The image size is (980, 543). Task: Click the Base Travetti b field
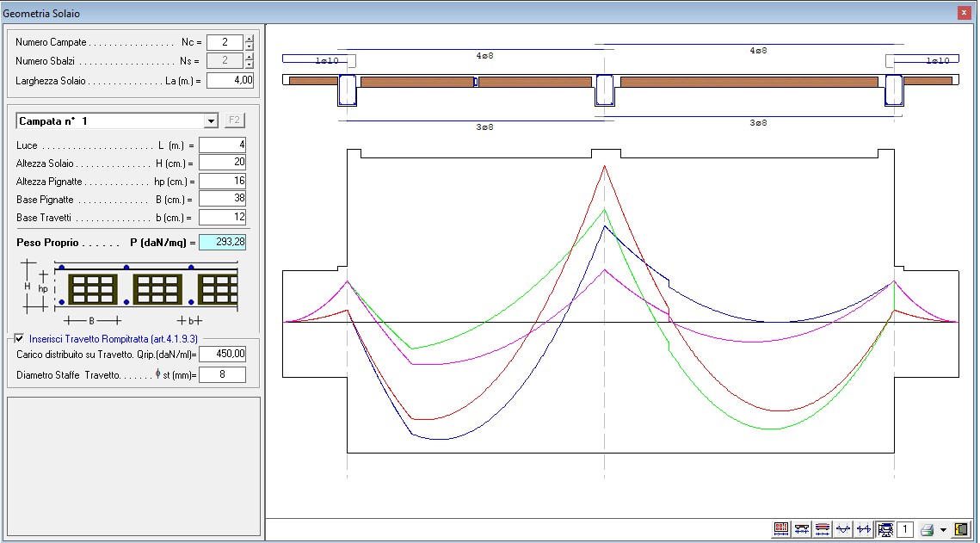click(x=223, y=217)
